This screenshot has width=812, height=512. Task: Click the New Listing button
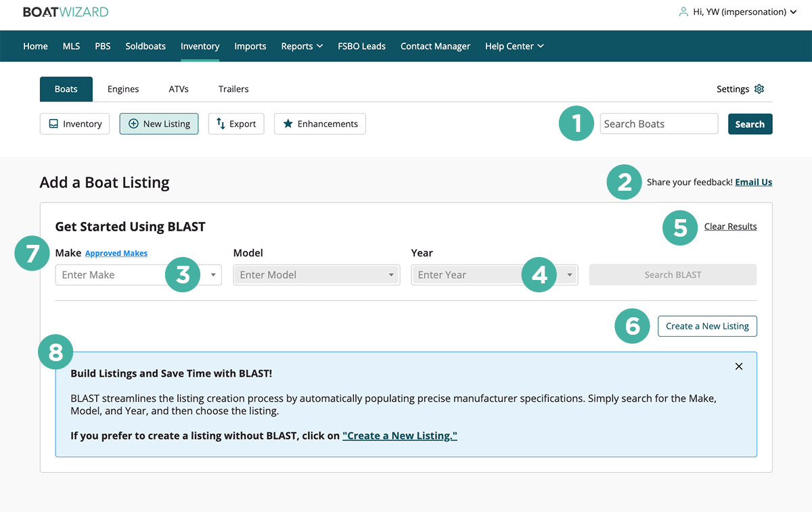[159, 124]
